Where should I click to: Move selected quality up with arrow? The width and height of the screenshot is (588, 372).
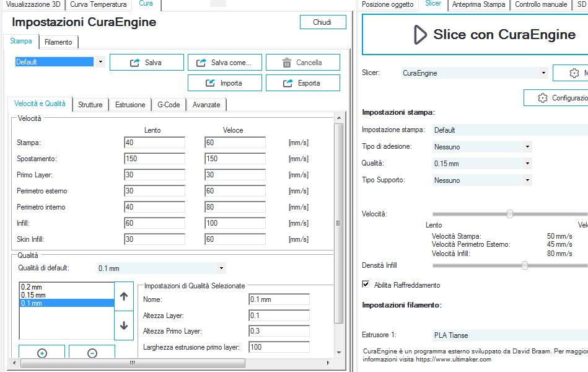(x=124, y=296)
